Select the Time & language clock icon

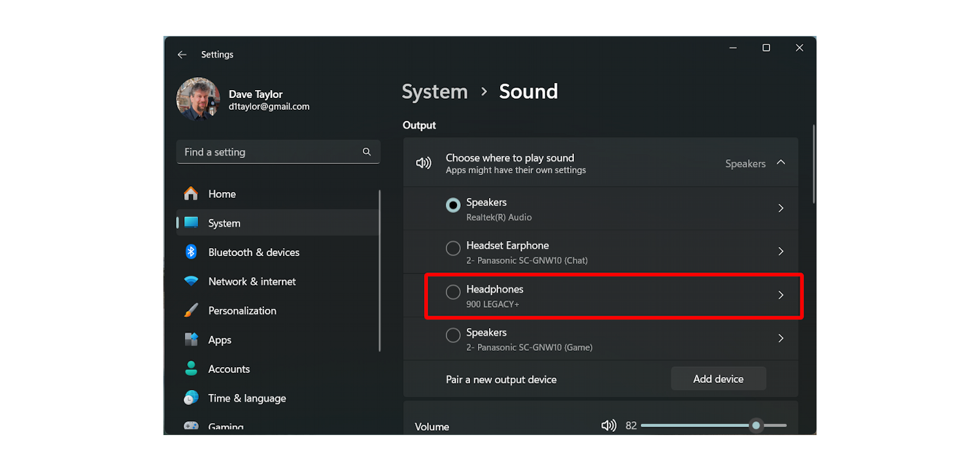(x=191, y=398)
